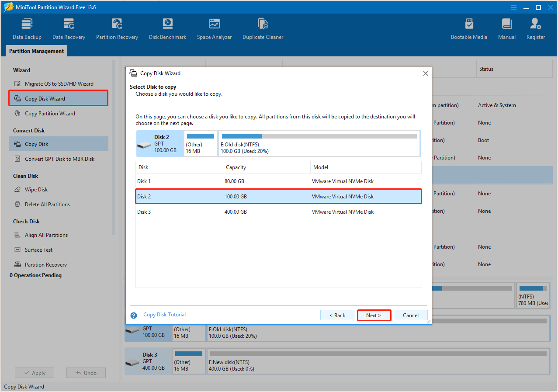Click the 100.00 GB capacity cell
This screenshot has width=558, height=392.
pyautogui.click(x=236, y=197)
